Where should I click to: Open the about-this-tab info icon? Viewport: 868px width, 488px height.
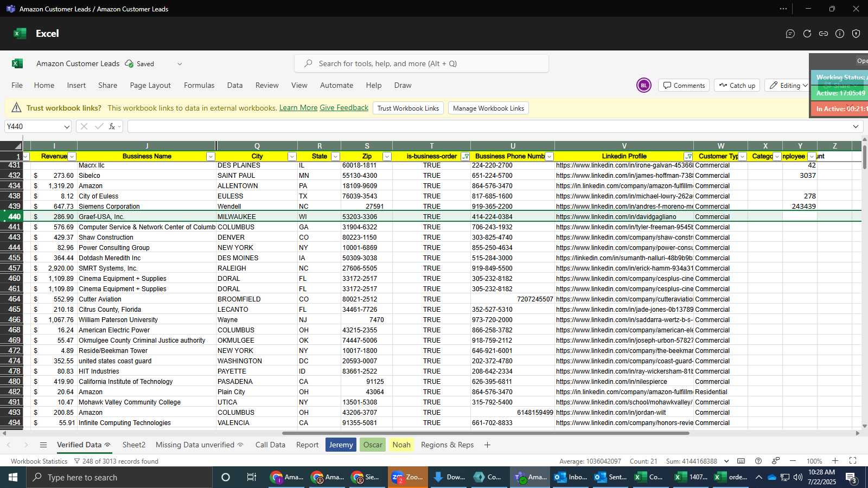[840, 34]
